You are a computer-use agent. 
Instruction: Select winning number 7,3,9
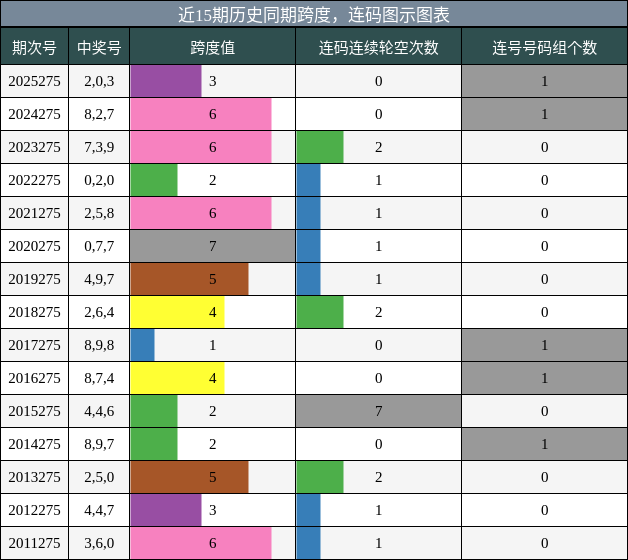[99, 147]
